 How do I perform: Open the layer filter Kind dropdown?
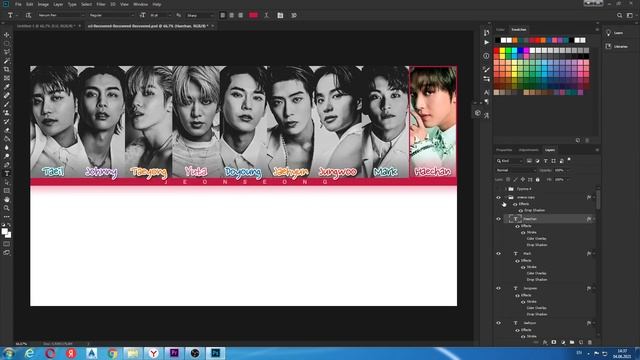pyautogui.click(x=509, y=161)
